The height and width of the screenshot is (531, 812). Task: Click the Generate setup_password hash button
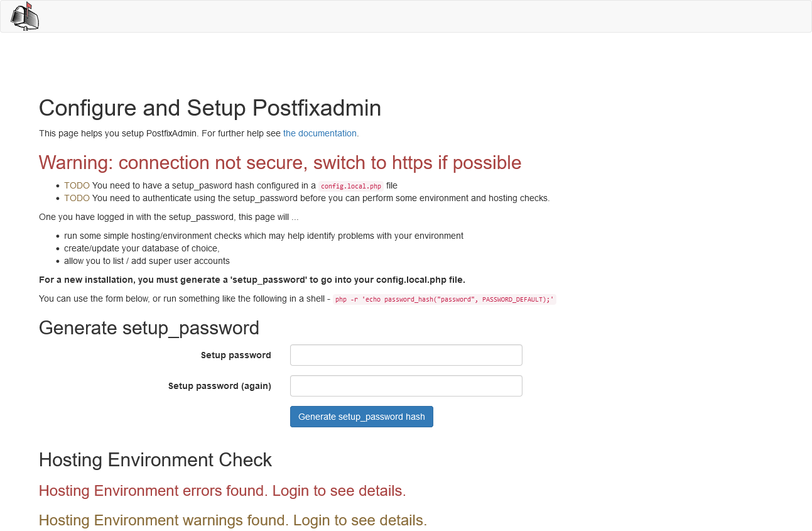(361, 416)
